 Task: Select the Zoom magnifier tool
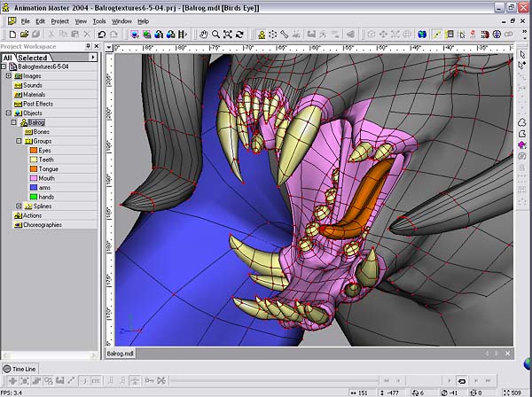[215, 35]
